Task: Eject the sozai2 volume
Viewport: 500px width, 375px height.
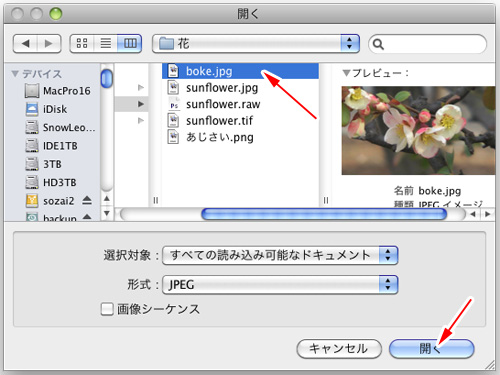Action: coord(87,200)
